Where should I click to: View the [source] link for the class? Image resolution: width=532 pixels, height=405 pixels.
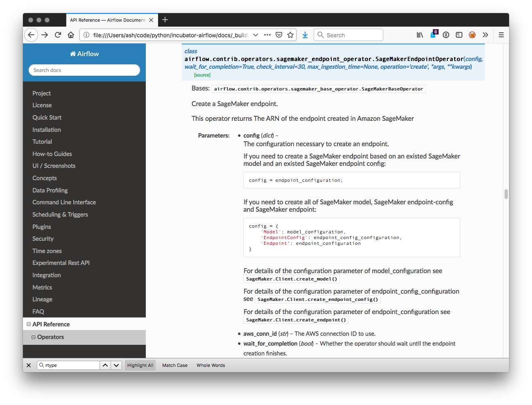point(202,75)
